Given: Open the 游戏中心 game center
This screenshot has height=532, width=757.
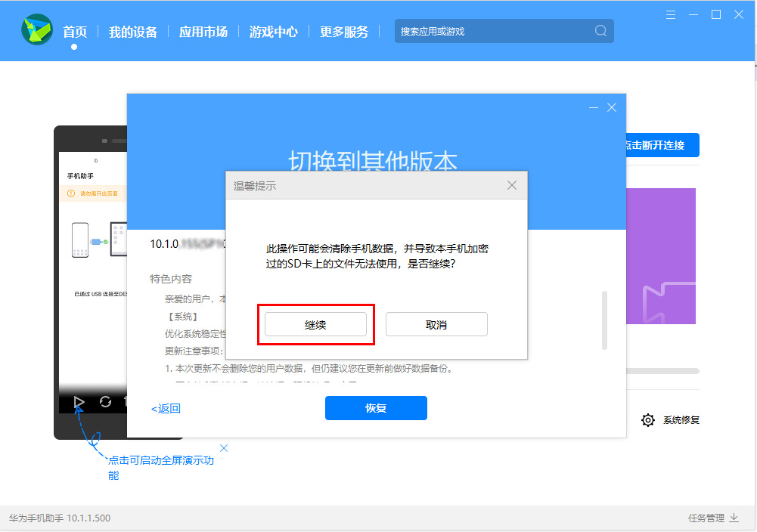Looking at the screenshot, I should click(x=273, y=31).
